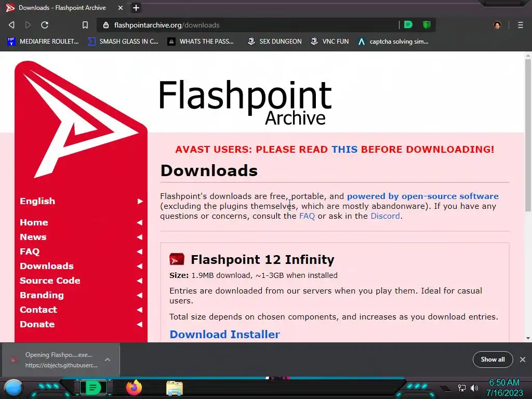
Task: Open the SEX DUNGEON bookmark
Action: (x=274, y=42)
